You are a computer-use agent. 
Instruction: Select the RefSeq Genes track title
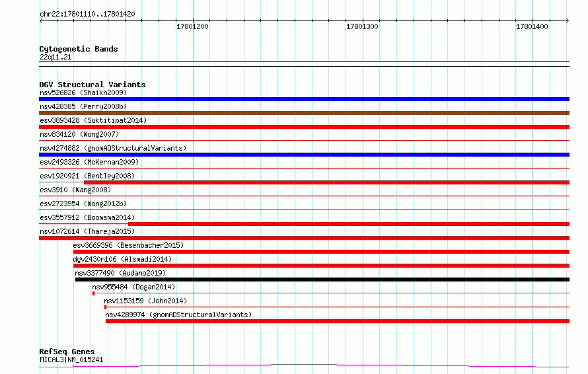67,352
